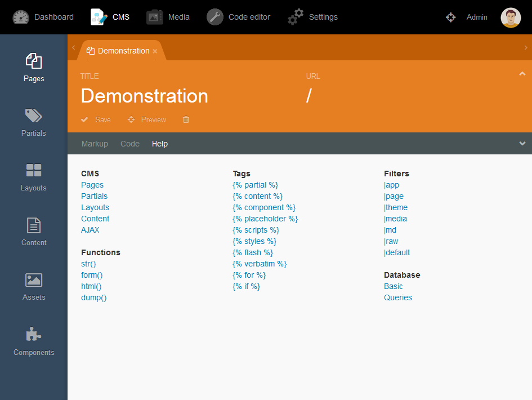Open the Layouts help link
The width and height of the screenshot is (532, 400).
[x=95, y=207]
